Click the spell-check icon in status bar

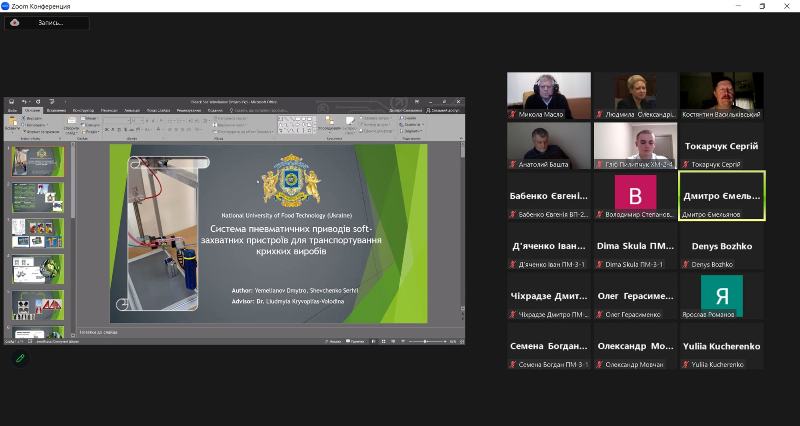point(30,341)
